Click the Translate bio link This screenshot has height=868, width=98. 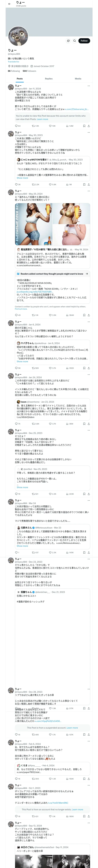[x=14, y=62]
